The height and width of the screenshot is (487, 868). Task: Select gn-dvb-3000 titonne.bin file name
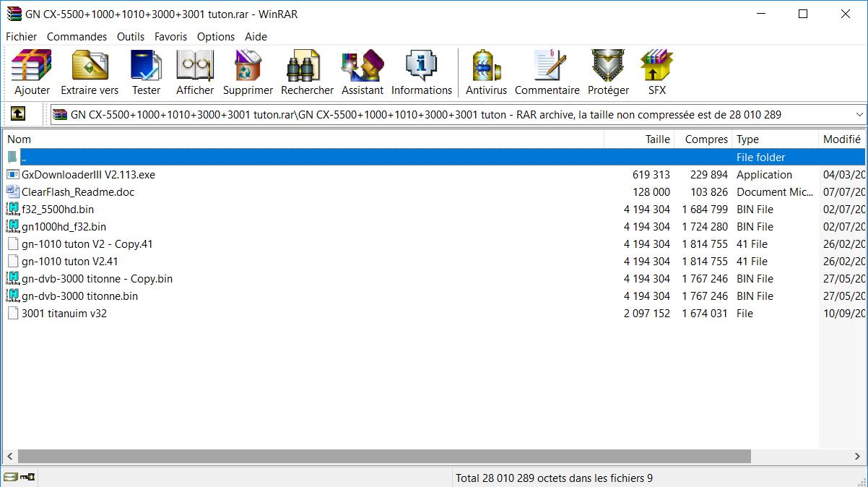[x=79, y=296]
